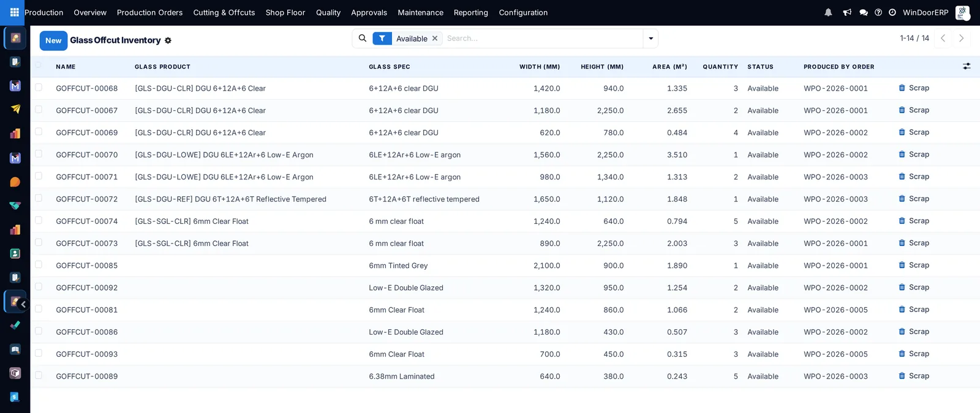The height and width of the screenshot is (413, 980).
Task: Expand the search options dropdown arrow
Action: [x=650, y=39]
